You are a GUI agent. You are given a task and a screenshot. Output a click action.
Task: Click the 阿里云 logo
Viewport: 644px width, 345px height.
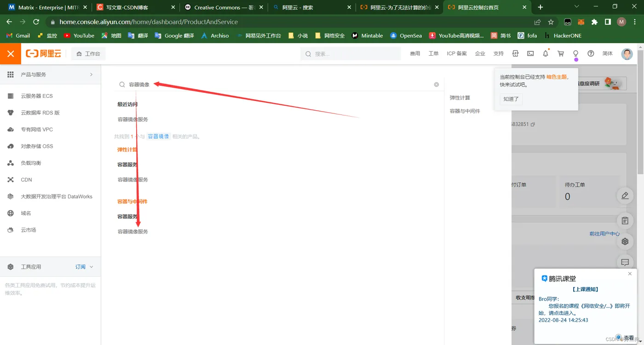44,54
